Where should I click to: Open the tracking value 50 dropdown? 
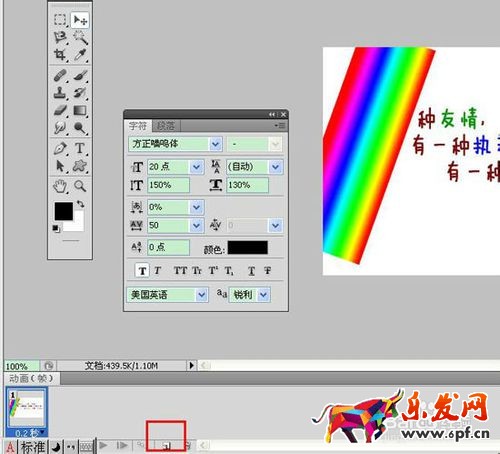(x=197, y=225)
